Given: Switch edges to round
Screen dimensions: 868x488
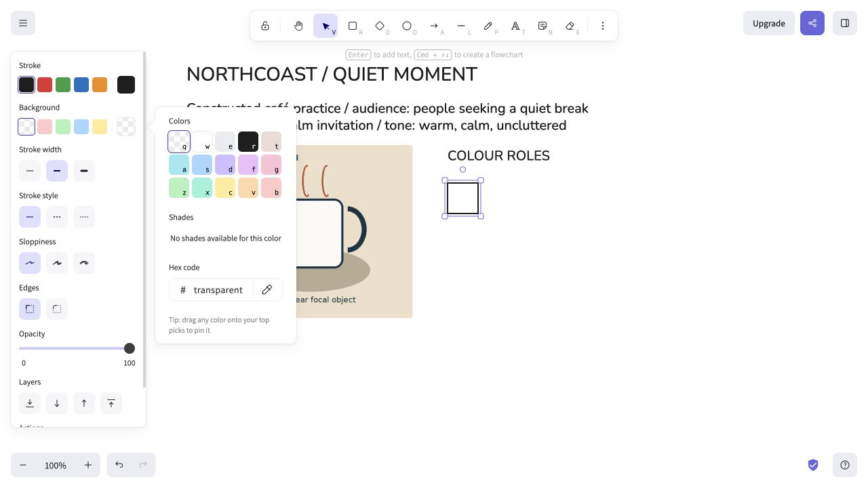Looking at the screenshot, I should (57, 309).
